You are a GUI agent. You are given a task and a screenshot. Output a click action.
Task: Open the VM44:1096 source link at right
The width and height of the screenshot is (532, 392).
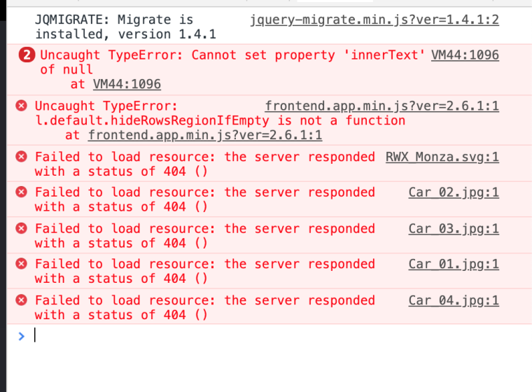click(x=465, y=55)
